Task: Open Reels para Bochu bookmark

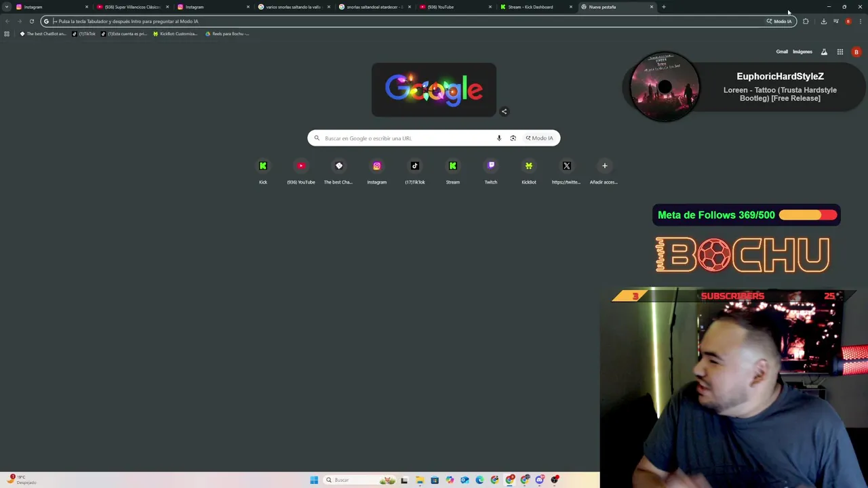Action: tap(227, 34)
